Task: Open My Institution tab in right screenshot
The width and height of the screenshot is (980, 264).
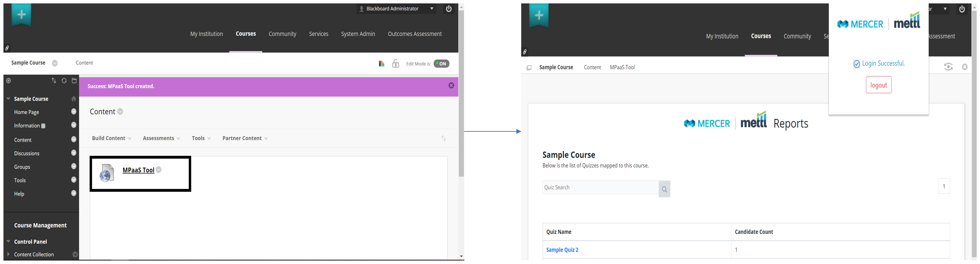Action: coord(722,36)
